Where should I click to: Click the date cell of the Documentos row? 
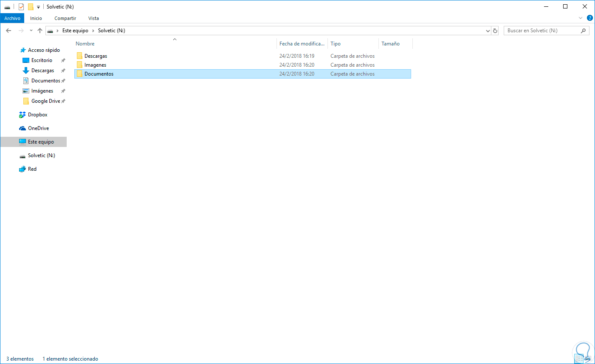click(297, 74)
